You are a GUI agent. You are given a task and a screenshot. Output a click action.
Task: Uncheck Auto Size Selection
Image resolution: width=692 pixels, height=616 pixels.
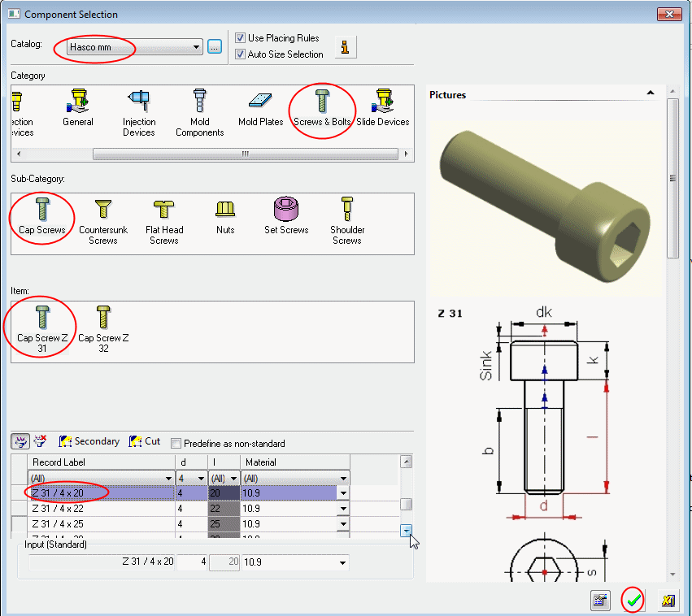point(240,54)
